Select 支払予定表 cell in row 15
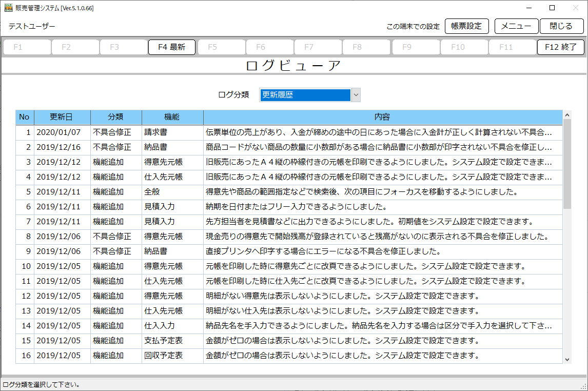The width and height of the screenshot is (588, 391). [172, 340]
